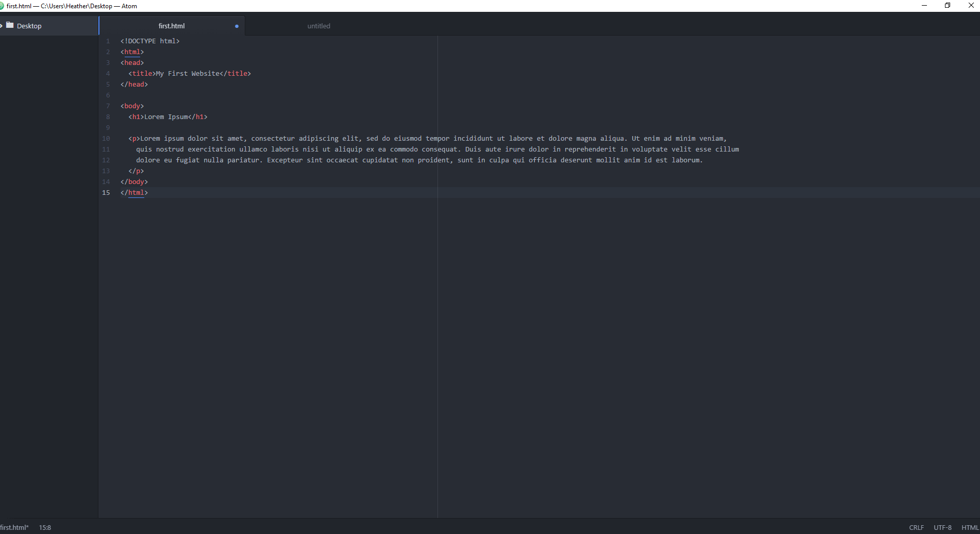The width and height of the screenshot is (980, 534).
Task: Click the opening body tag on line 7
Action: click(132, 106)
